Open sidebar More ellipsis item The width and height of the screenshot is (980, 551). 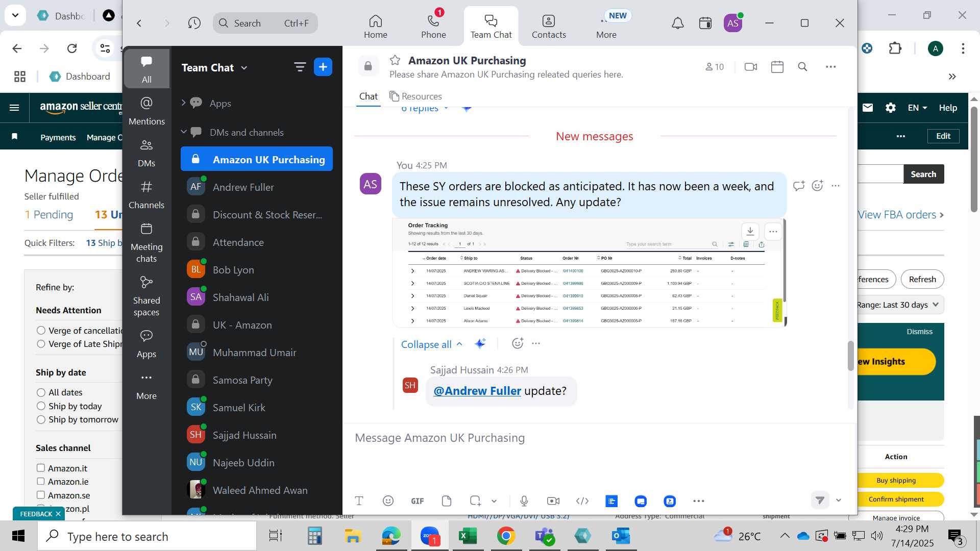tap(146, 386)
